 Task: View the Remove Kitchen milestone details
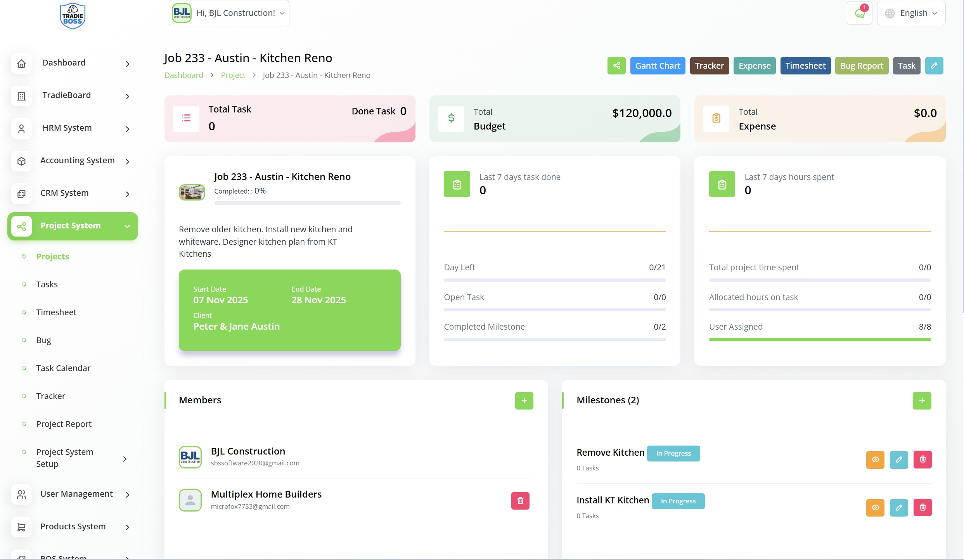coord(875,460)
